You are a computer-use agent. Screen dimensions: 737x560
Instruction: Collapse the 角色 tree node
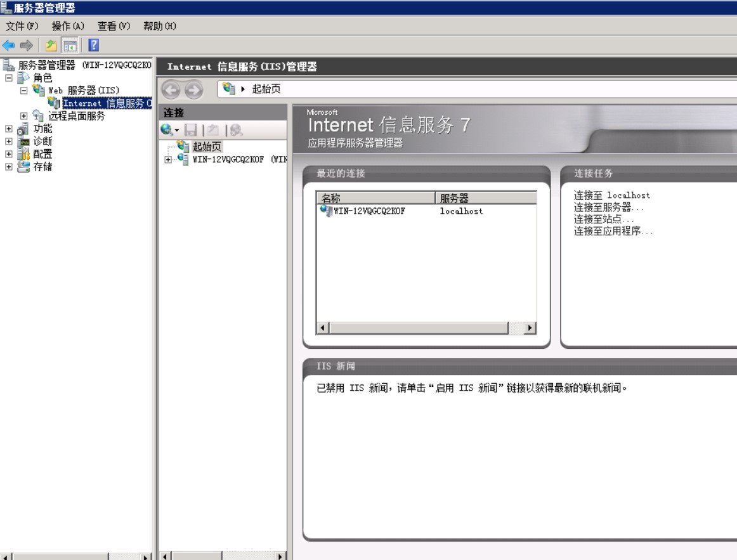click(x=8, y=78)
